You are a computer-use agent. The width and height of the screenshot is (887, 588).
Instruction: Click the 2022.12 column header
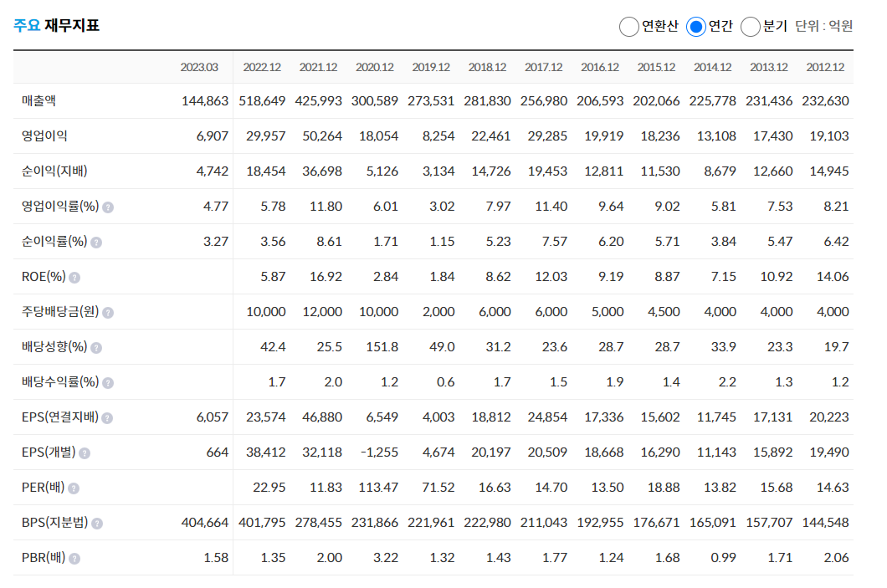[262, 67]
